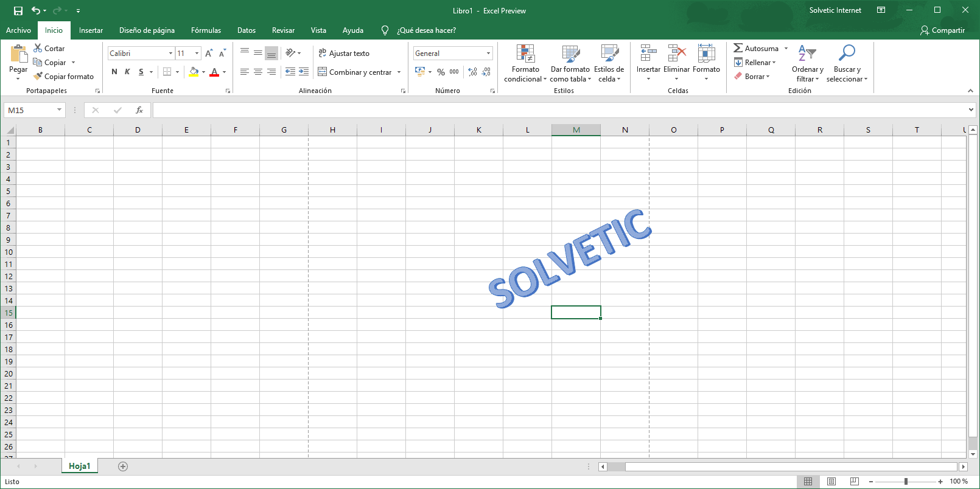Image resolution: width=980 pixels, height=489 pixels.
Task: Decrease decimal places
Action: pyautogui.click(x=486, y=72)
